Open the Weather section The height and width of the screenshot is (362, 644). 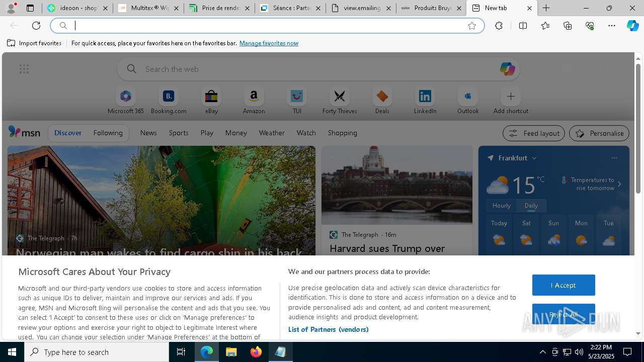272,133
